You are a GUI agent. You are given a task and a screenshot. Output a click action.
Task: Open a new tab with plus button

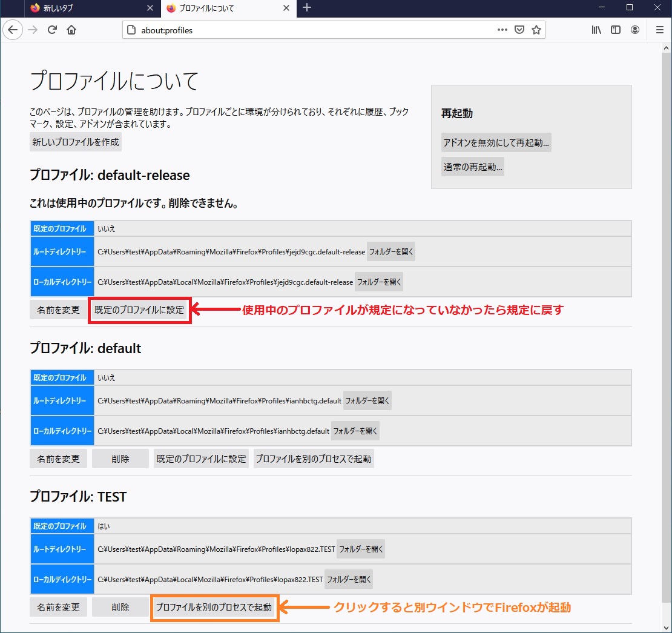coord(307,8)
